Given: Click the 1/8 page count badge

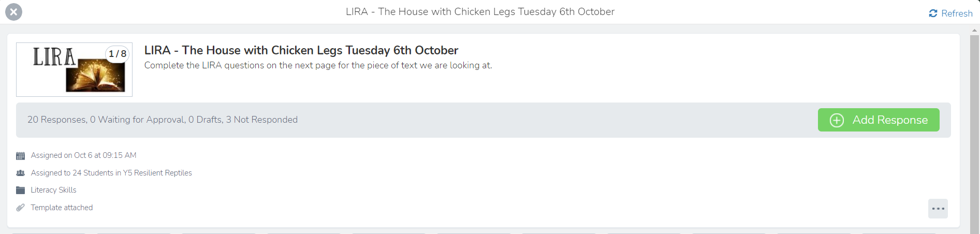Looking at the screenshot, I should click(x=118, y=54).
